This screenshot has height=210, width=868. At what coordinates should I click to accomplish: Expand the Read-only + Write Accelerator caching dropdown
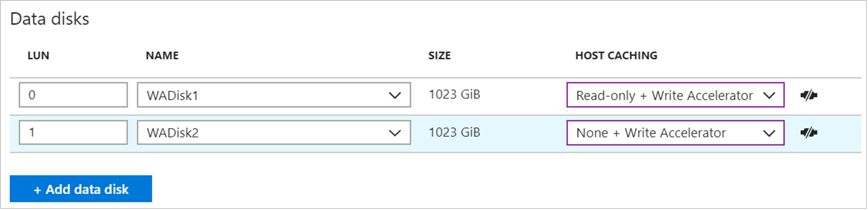point(675,95)
